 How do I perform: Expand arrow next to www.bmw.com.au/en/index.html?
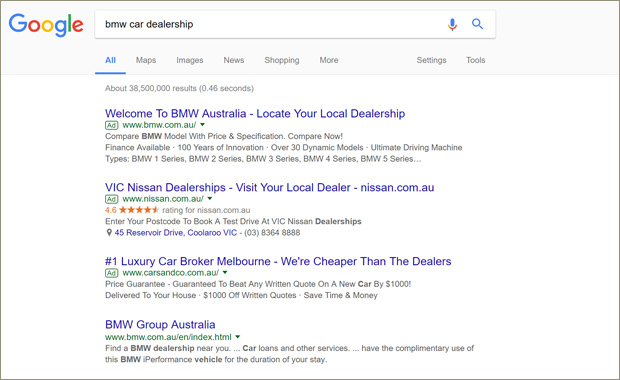(238, 337)
